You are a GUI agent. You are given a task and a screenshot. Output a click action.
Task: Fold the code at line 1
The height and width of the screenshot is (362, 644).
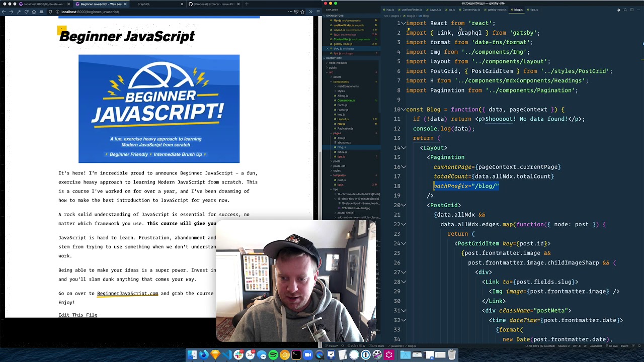click(x=404, y=23)
